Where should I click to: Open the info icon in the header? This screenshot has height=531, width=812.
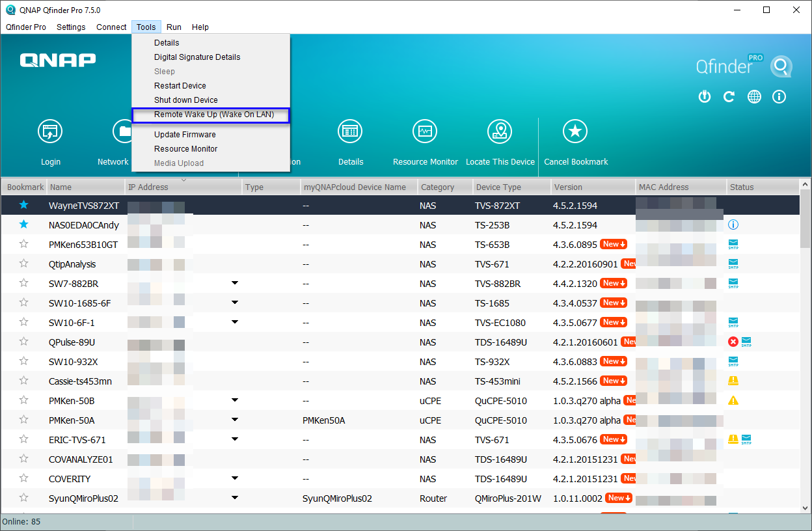click(779, 97)
